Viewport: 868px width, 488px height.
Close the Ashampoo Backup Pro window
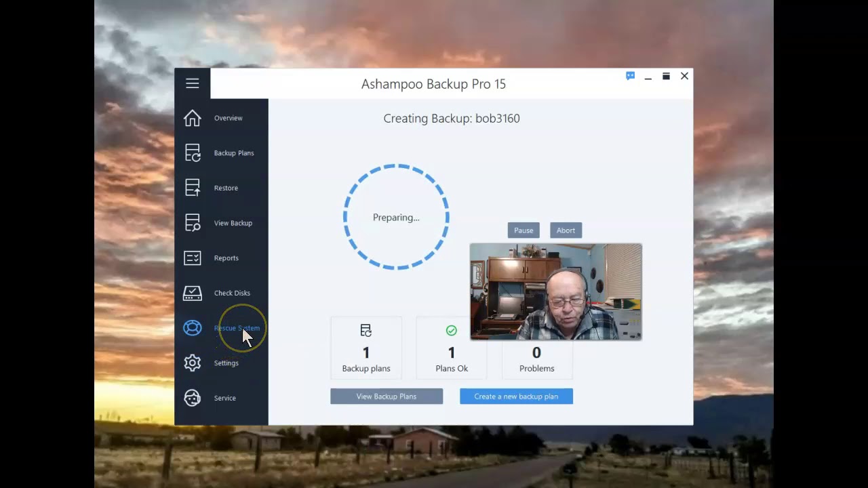tap(684, 77)
